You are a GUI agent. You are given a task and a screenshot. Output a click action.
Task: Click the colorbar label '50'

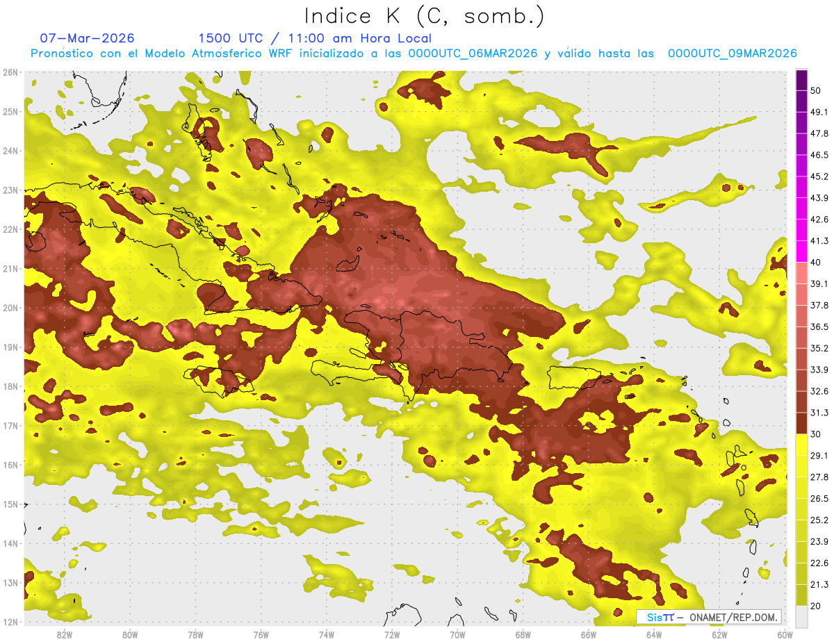pos(816,91)
